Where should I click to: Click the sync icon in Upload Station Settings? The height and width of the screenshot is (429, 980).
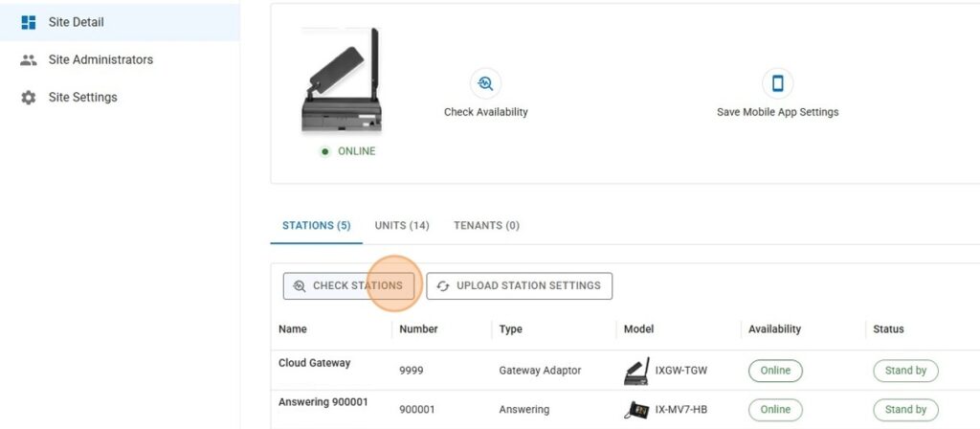point(443,285)
